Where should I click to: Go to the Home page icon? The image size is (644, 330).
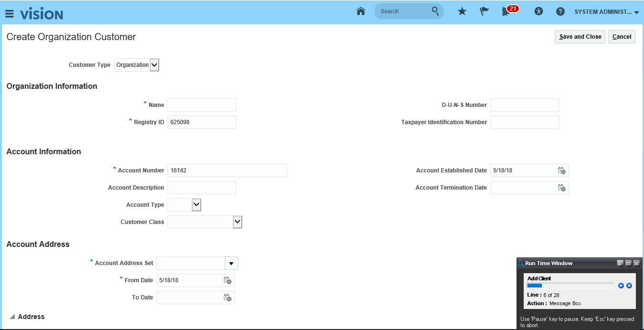tap(361, 11)
